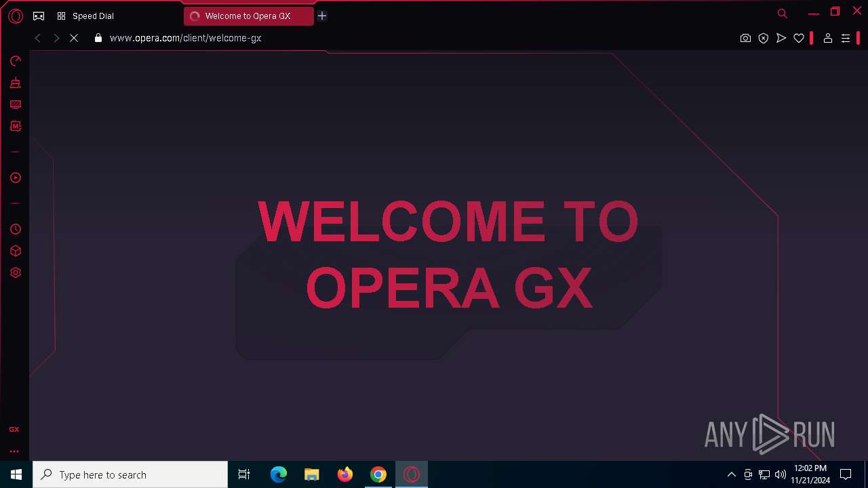The height and width of the screenshot is (488, 868).
Task: Open the search tabs magnifier
Action: tap(783, 14)
